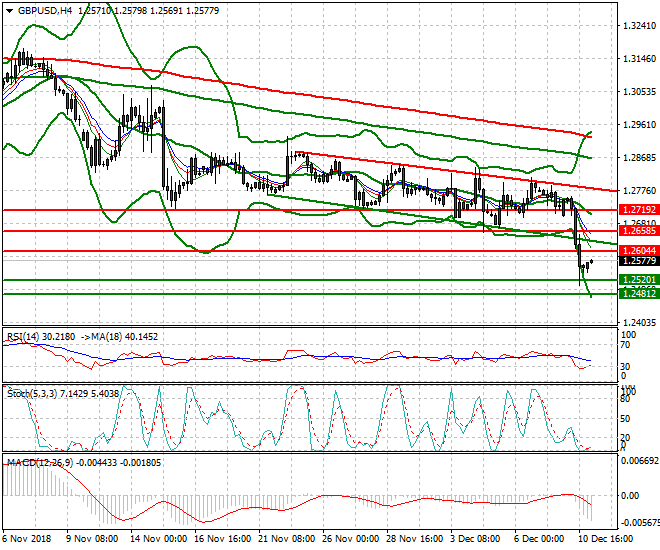This screenshot has width=660, height=550.
Task: Select the 21 Nov 08:00 time axis label
Action: click(x=287, y=539)
